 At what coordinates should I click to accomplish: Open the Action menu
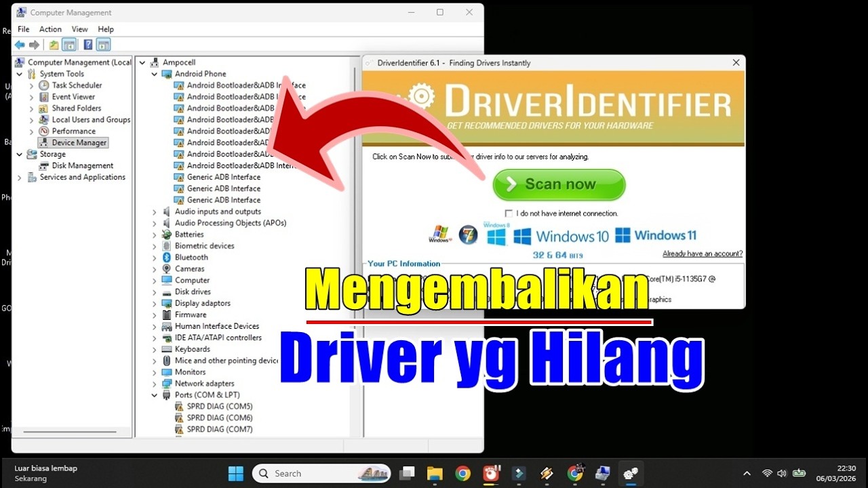click(x=50, y=29)
